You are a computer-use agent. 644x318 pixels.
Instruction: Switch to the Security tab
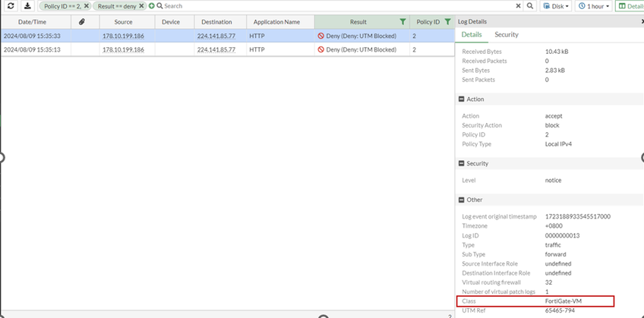tap(507, 35)
